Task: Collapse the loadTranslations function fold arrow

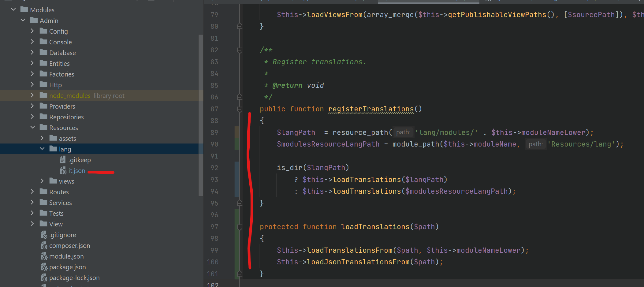Action: pos(240,226)
